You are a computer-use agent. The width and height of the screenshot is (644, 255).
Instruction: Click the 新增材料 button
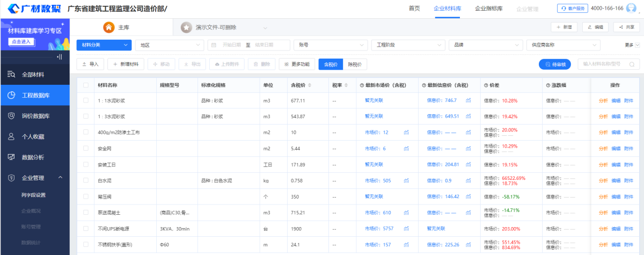click(x=126, y=64)
